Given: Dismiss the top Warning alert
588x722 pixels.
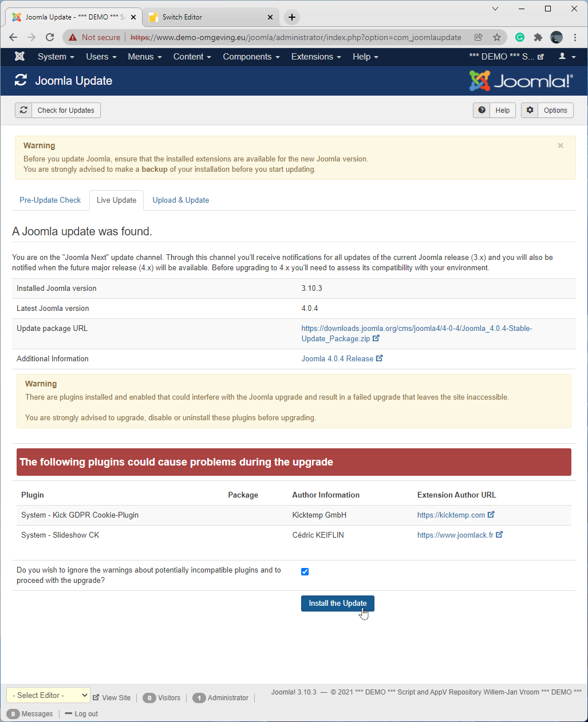Looking at the screenshot, I should tap(561, 146).
